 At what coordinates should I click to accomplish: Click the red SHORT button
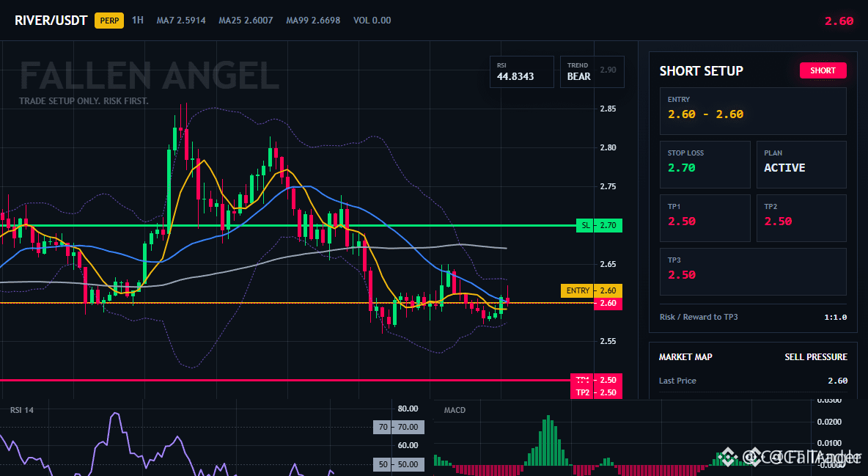click(823, 70)
